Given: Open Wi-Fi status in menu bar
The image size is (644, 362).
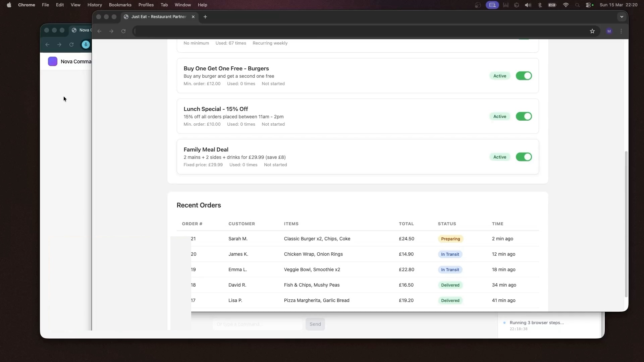Looking at the screenshot, I should point(566,5).
